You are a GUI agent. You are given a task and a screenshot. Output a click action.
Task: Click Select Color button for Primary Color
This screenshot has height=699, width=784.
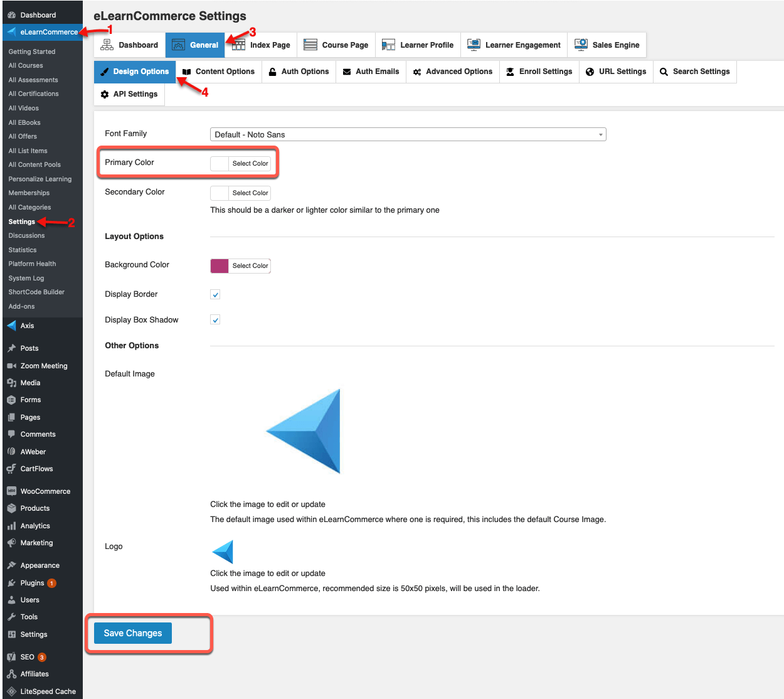[x=250, y=163]
